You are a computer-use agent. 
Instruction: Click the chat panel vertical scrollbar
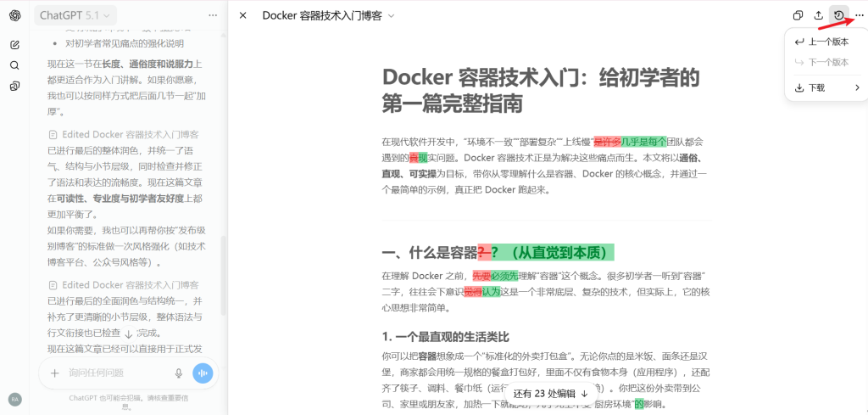tap(223, 275)
